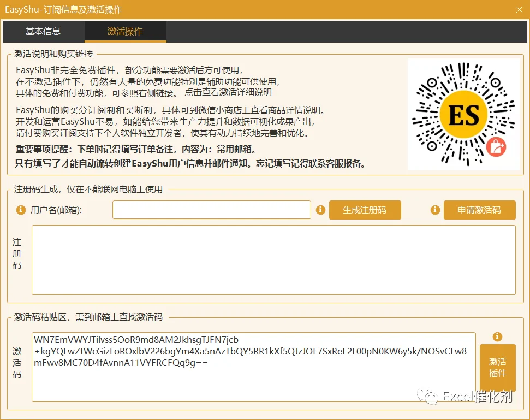Click yellow ES logo in QR center

tap(463, 114)
